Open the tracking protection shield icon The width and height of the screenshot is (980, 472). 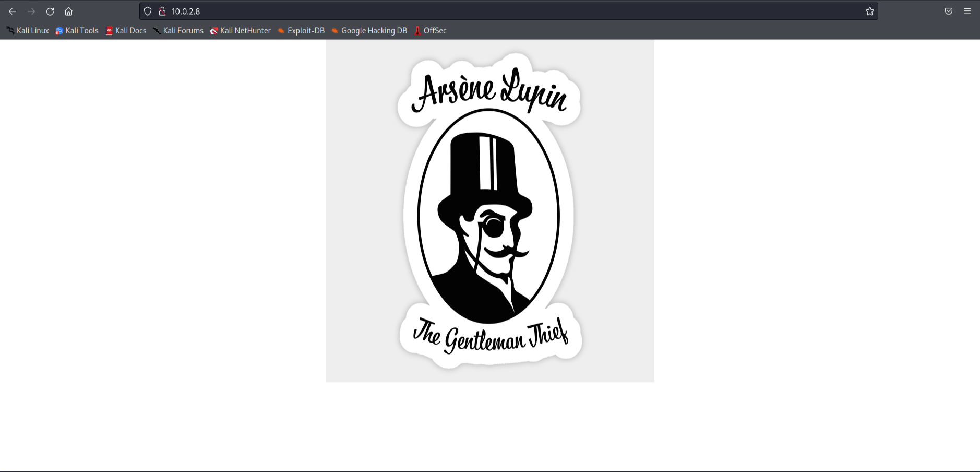(148, 11)
